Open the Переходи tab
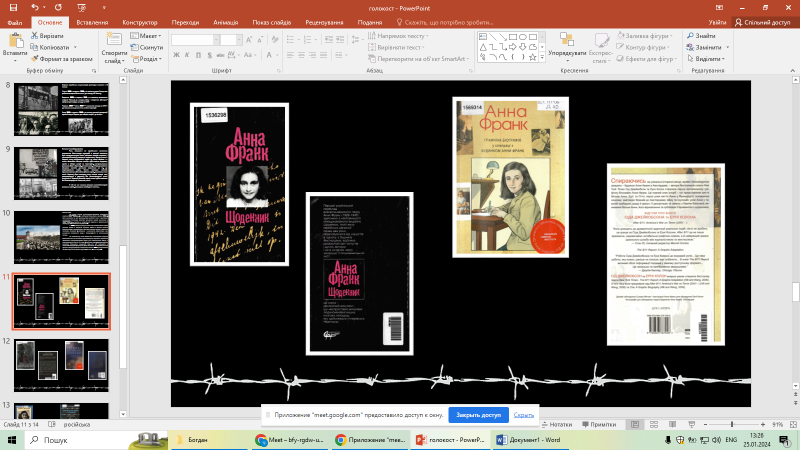800x450 pixels. click(x=185, y=22)
